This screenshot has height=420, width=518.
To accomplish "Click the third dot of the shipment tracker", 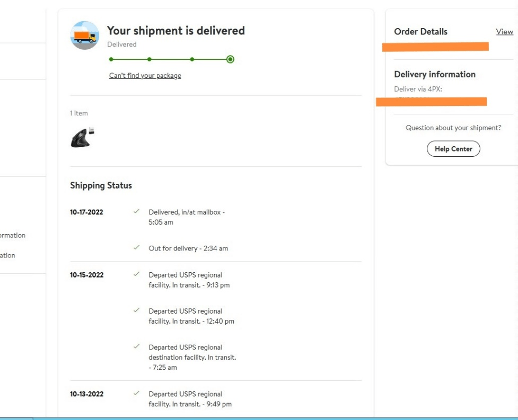I will click(x=192, y=59).
